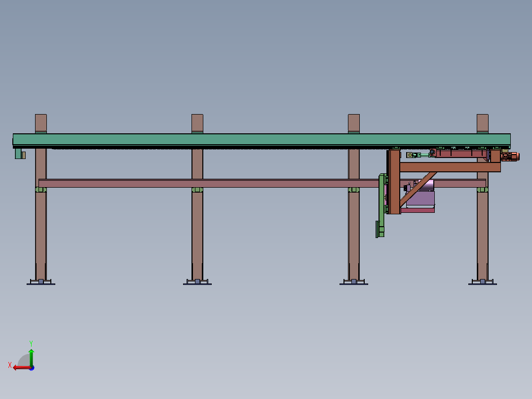Select the green clamp on second column
The image size is (532, 399).
click(x=197, y=190)
